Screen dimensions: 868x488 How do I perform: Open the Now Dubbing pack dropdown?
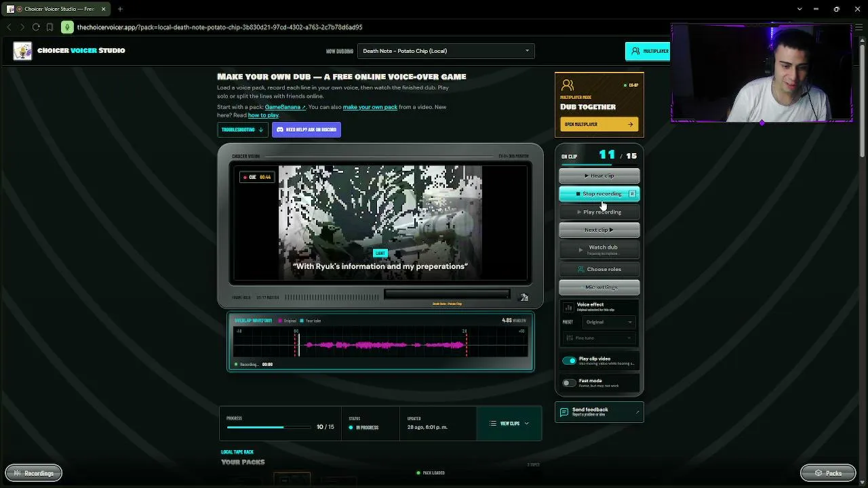tap(446, 51)
